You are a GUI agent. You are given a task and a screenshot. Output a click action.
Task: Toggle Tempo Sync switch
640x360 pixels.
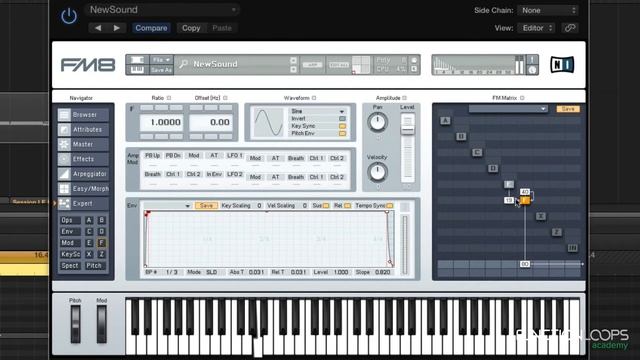coord(390,206)
